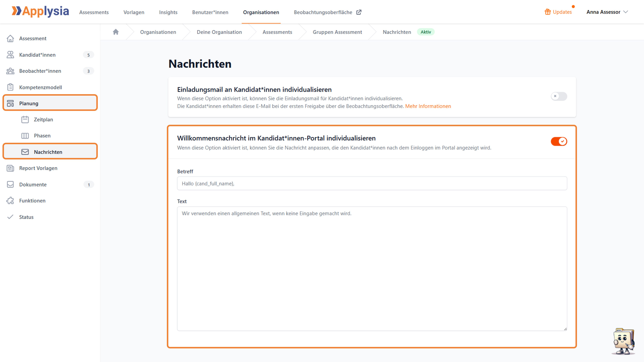Viewport: 644px width, 362px height.
Task: Click the Updates gift icon
Action: (548, 12)
